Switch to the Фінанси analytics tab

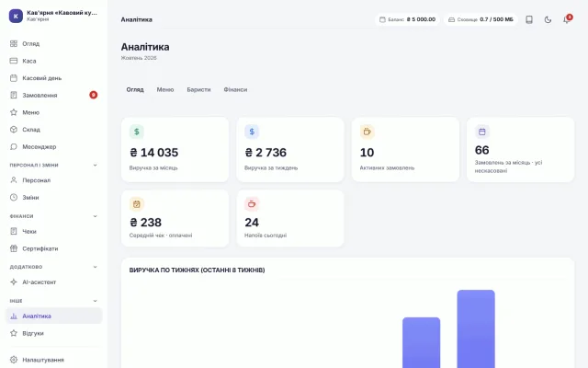click(x=235, y=90)
